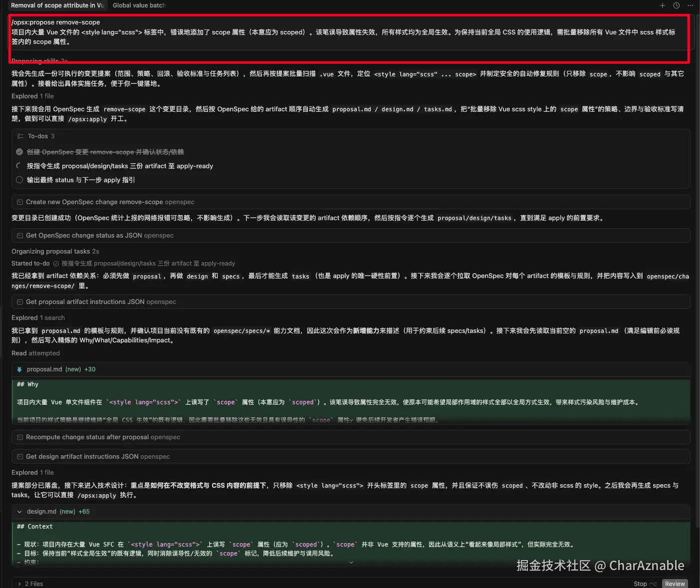Screen dimensions: 700x588
Task: Click check icon beside Started to-do
Action: coord(56,264)
